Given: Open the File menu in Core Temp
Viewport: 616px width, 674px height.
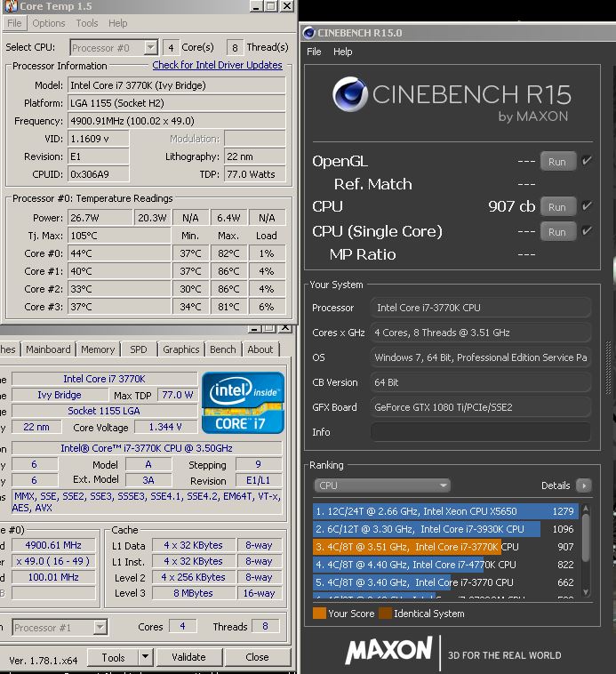Looking at the screenshot, I should click(14, 23).
